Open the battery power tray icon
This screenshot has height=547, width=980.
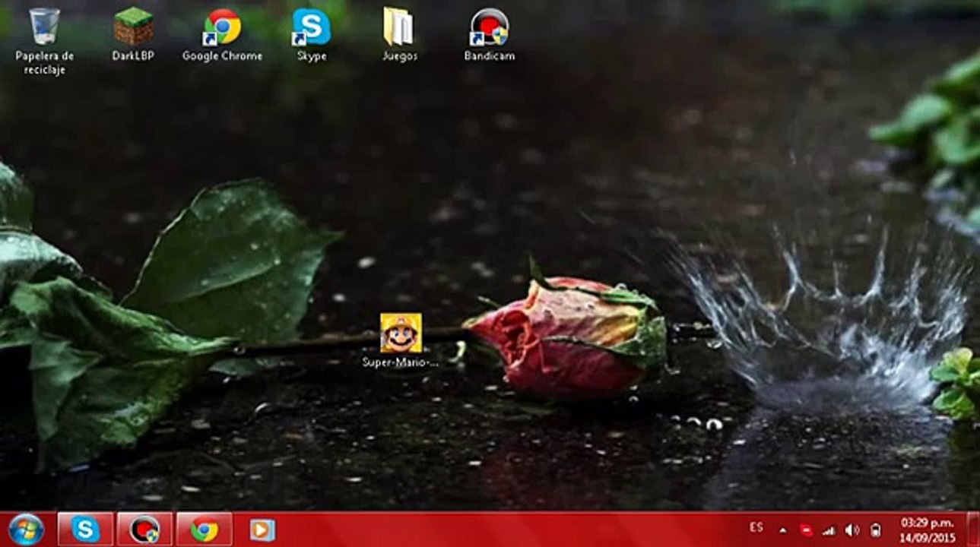click(x=874, y=530)
